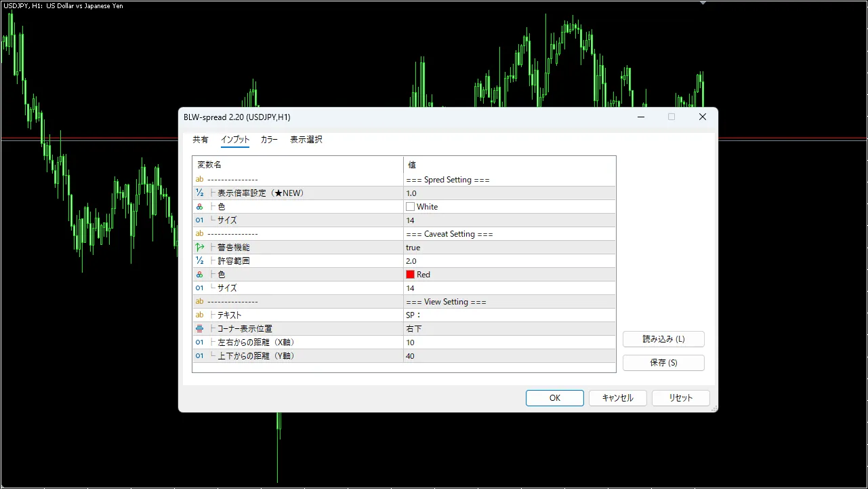Viewport: 868px width, 489px height.
Task: Click the arrow icon beside 警告機能
Action: (x=199, y=248)
